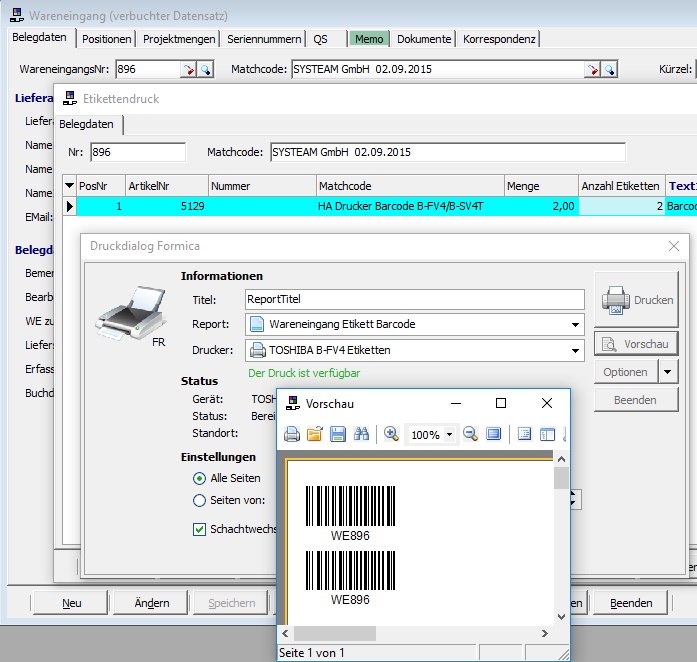Click the clear icon beside Wareneingang Matchcode
Screen dimensions: 697x662
pyautogui.click(x=593, y=69)
